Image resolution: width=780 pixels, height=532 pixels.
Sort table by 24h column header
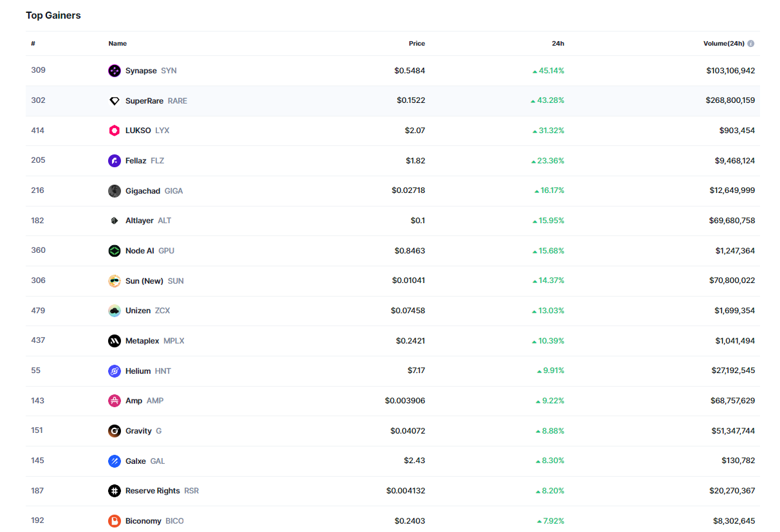click(557, 44)
